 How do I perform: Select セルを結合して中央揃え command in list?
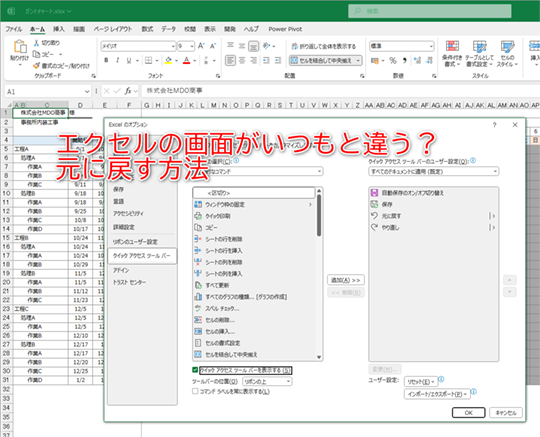pyautogui.click(x=253, y=354)
